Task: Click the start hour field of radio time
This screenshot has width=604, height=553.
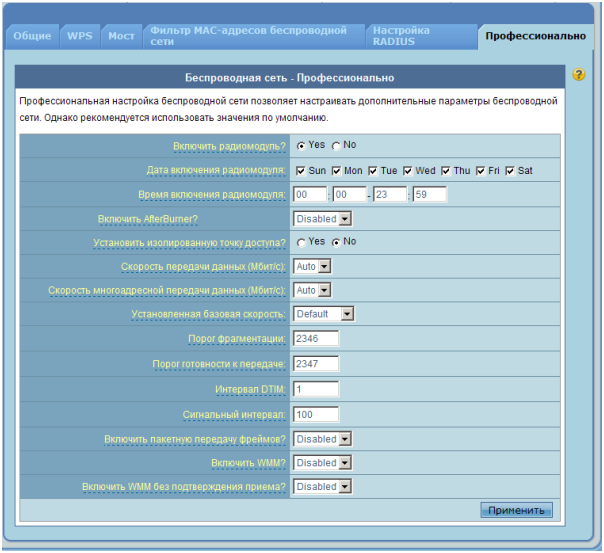Action: pos(310,194)
